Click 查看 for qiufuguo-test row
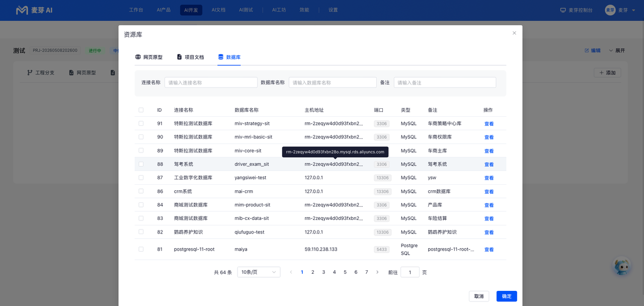644x306 pixels. coord(489,233)
